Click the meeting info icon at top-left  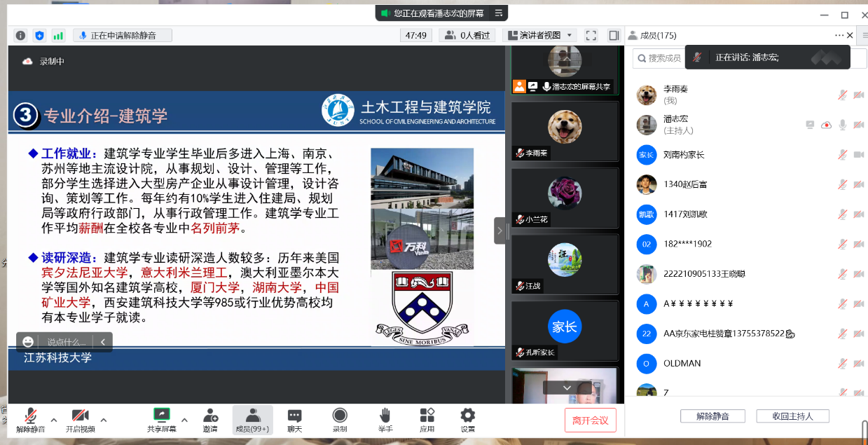(x=21, y=35)
